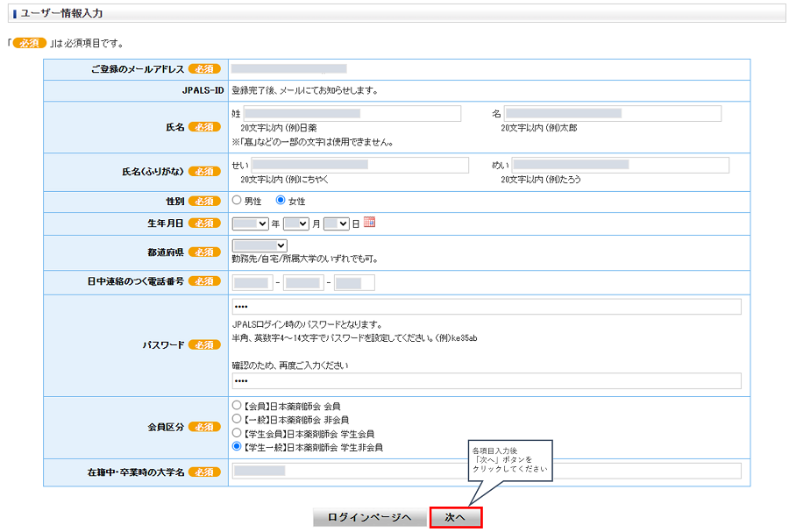Open the birth day dropdown
Viewport: 789px width, 532px height.
pos(336,223)
